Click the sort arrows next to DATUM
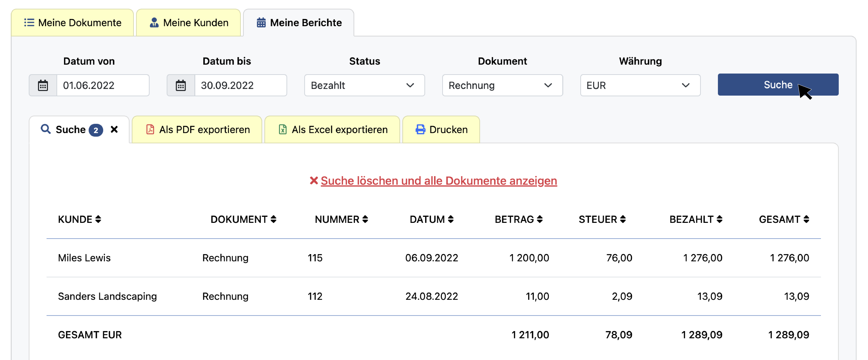868x360 pixels. 450,219
